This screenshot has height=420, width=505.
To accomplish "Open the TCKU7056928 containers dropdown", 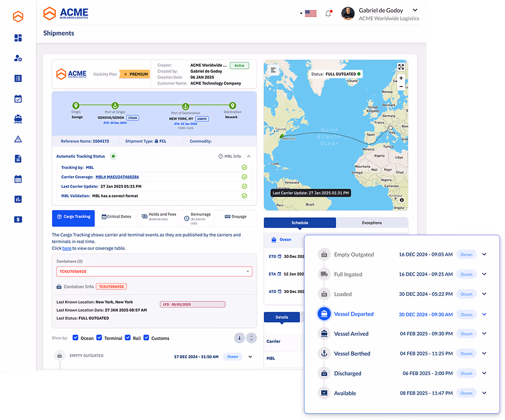I will 154,271.
